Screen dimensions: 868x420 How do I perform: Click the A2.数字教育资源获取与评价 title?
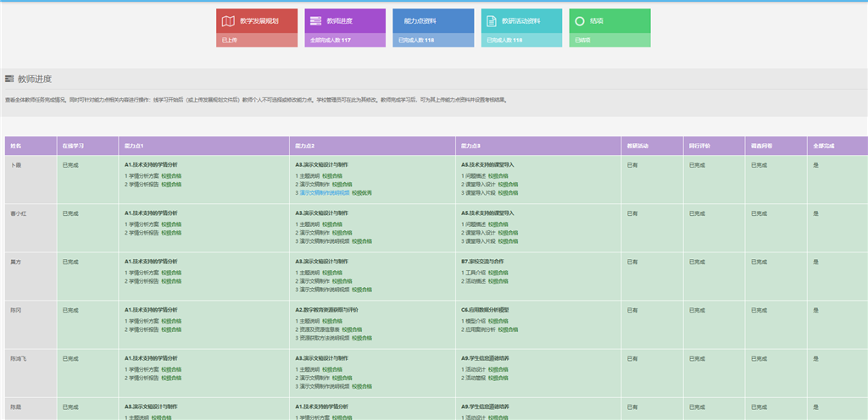(326, 310)
